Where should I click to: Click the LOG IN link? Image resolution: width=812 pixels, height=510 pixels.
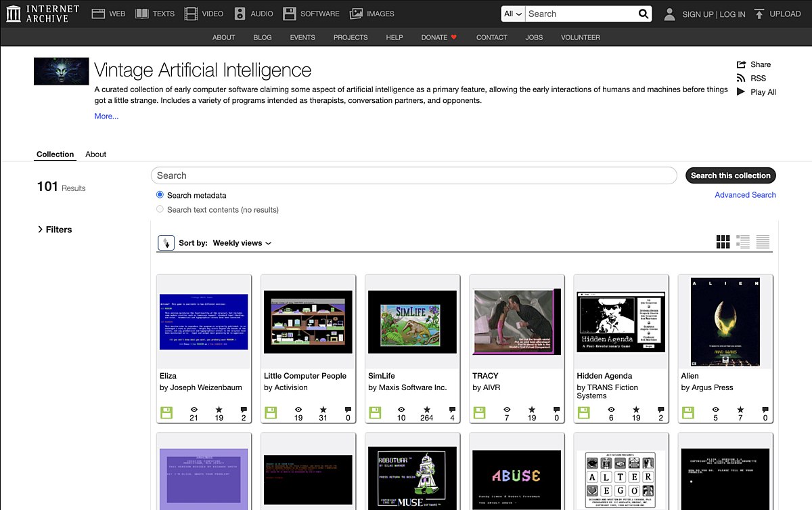[x=732, y=14]
